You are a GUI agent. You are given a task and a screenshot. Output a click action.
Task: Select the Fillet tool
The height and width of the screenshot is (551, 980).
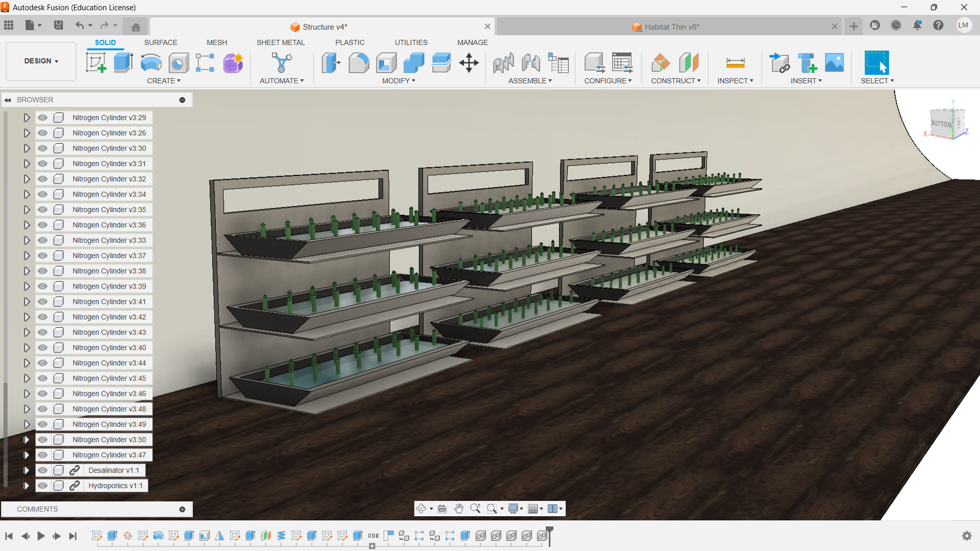[359, 63]
